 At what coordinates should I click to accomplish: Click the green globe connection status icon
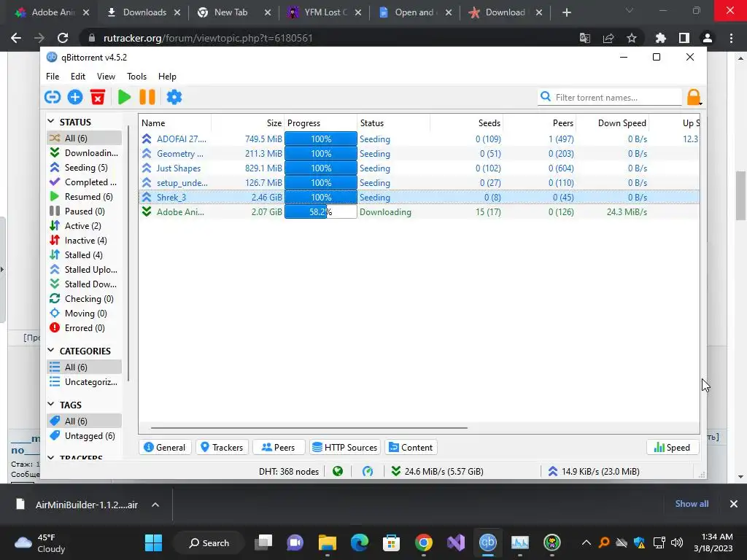(338, 472)
